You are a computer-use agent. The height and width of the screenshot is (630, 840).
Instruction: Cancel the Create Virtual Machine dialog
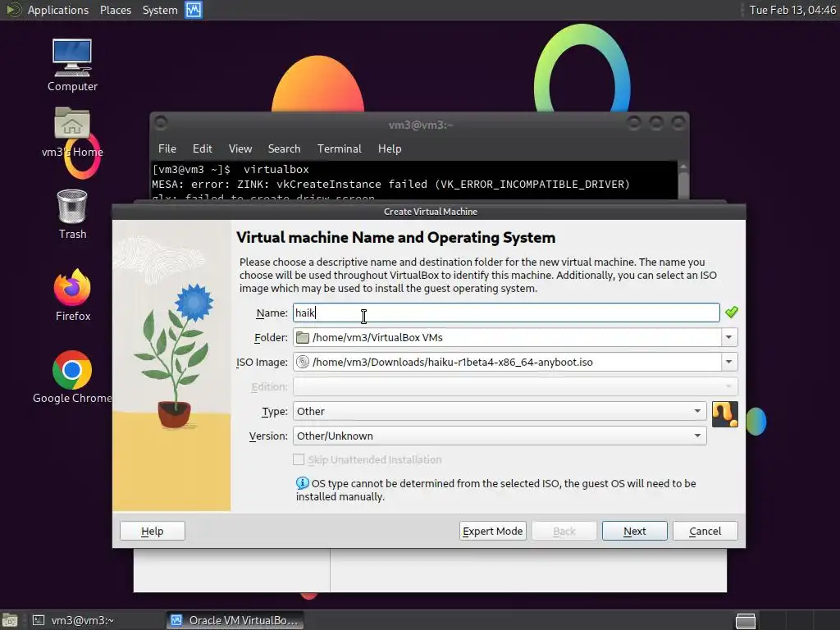point(705,531)
